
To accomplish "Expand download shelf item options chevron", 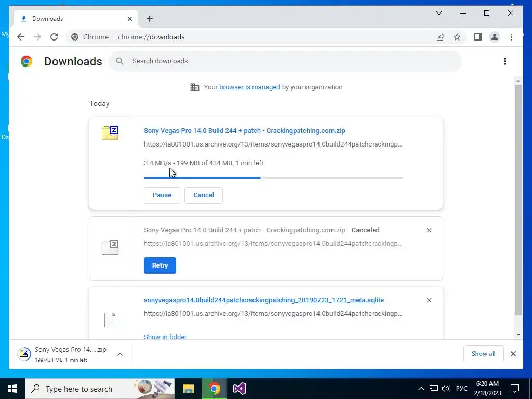I will 120,354.
